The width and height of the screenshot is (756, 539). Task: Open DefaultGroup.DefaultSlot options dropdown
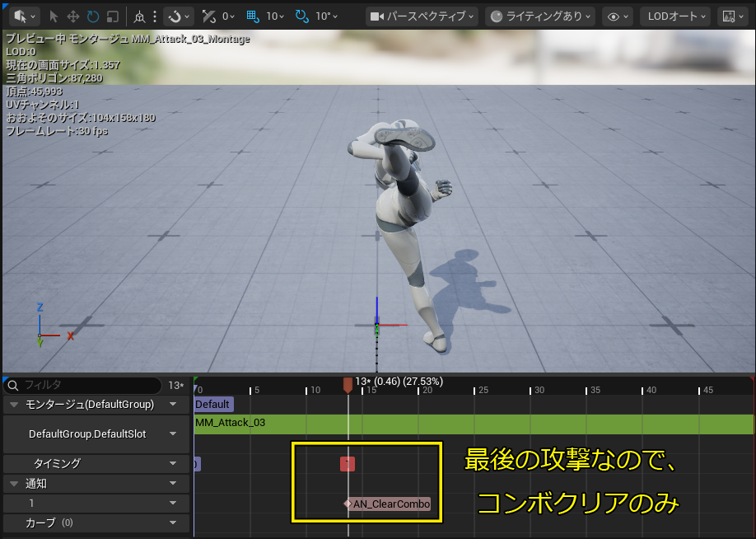tap(173, 434)
